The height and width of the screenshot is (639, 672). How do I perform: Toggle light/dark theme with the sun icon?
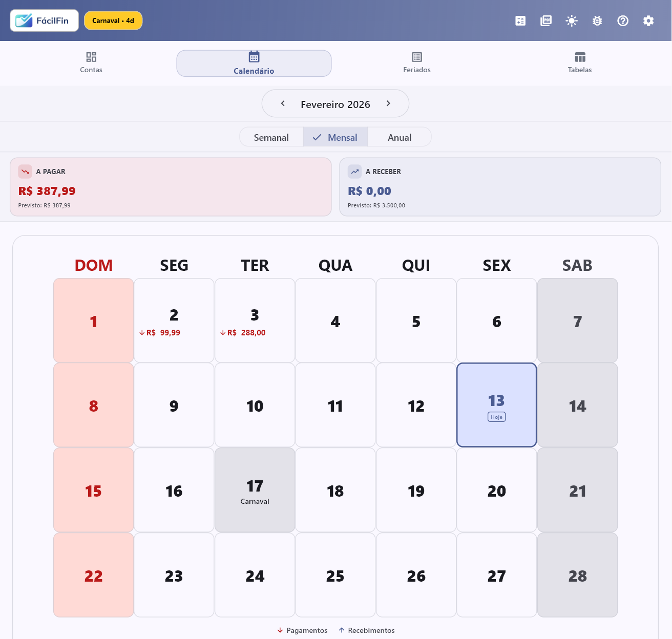coord(572,20)
